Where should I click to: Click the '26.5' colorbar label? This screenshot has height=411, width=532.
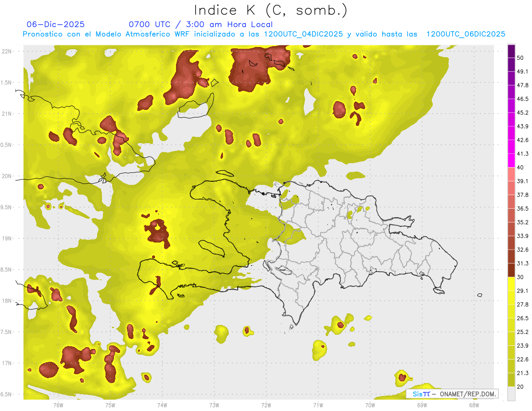coord(523,318)
